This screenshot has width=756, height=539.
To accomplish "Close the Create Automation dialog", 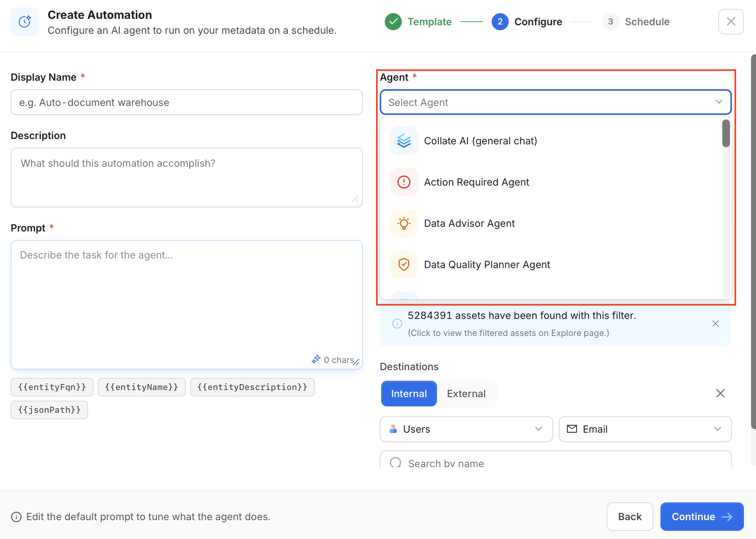I will point(731,22).
